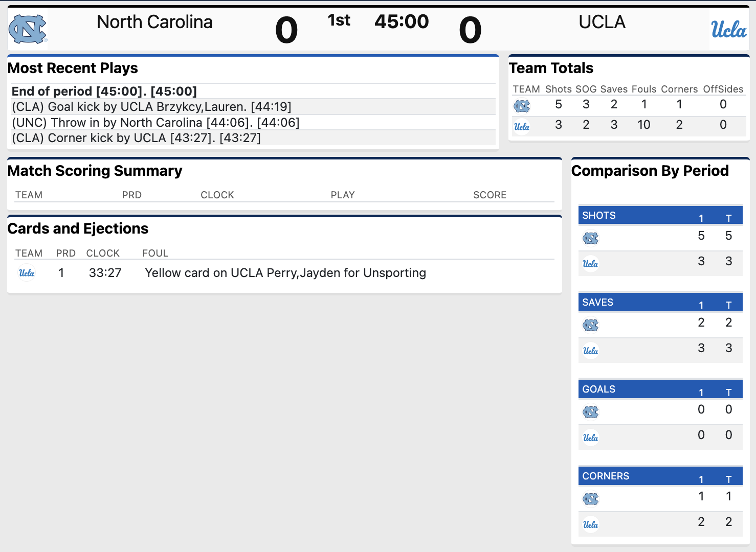Click the UCLA logo in CORNERS comparison

click(590, 524)
